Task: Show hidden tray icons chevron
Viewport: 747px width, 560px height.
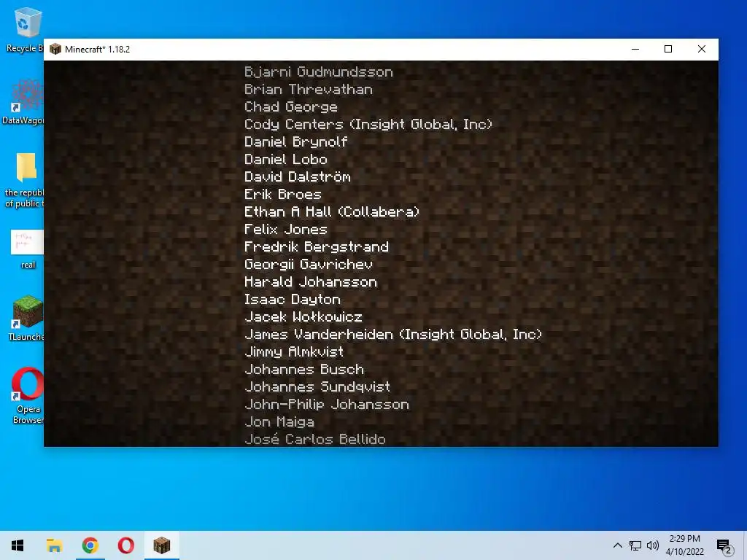Action: click(617, 545)
